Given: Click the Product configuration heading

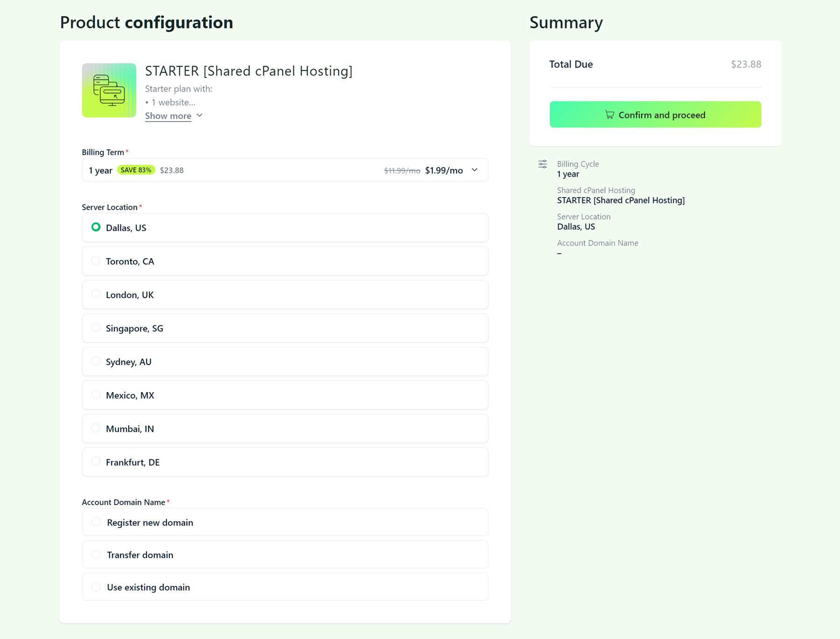Looking at the screenshot, I should [147, 22].
